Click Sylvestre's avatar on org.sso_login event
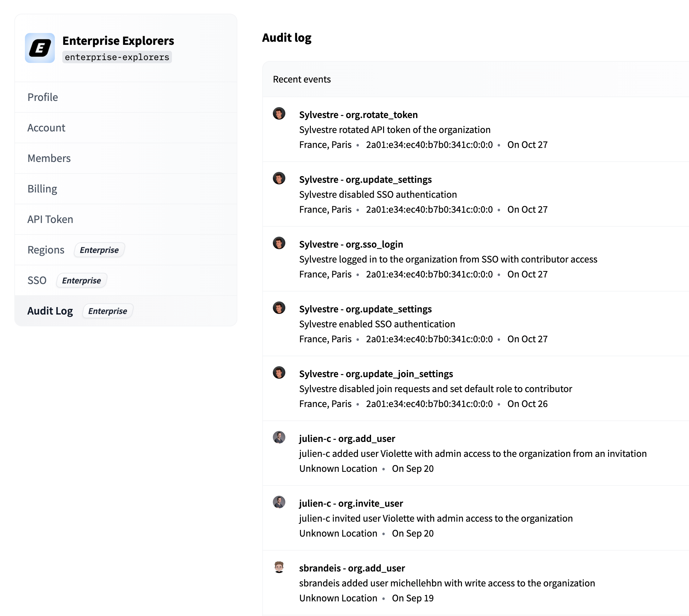This screenshot has width=689, height=616. [279, 243]
